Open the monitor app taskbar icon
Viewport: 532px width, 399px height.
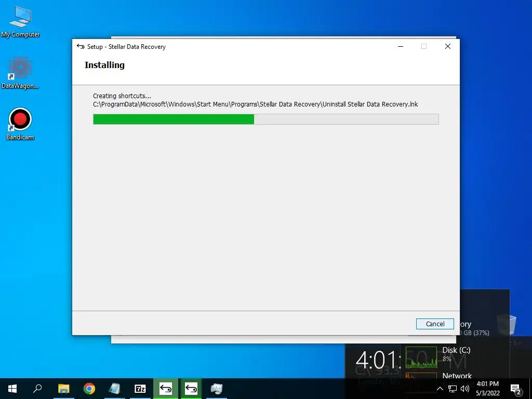tap(217, 389)
